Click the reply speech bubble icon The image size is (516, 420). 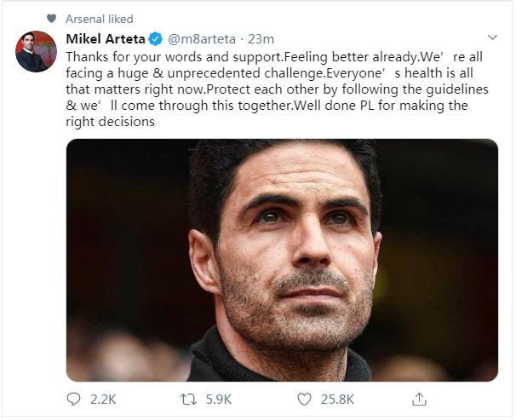[x=73, y=399]
